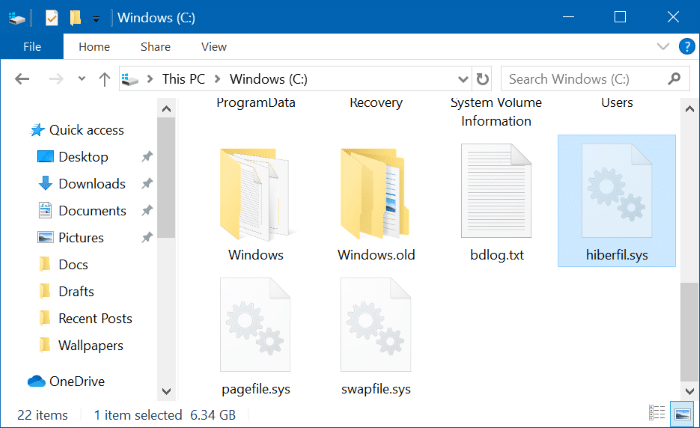Screen dimensions: 700x428
Task: Open Customize Quick Access Toolbar dropdown
Action: 96,19
